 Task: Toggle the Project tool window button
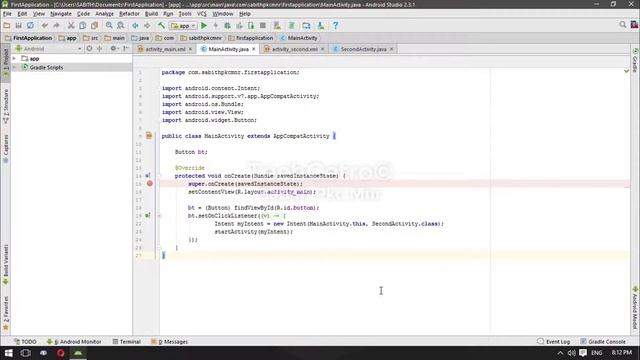[x=6, y=62]
